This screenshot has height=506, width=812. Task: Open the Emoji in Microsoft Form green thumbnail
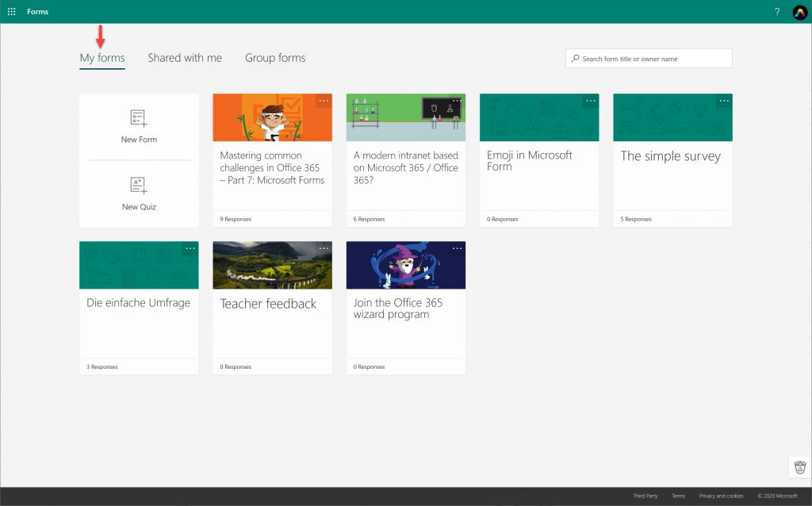point(539,117)
